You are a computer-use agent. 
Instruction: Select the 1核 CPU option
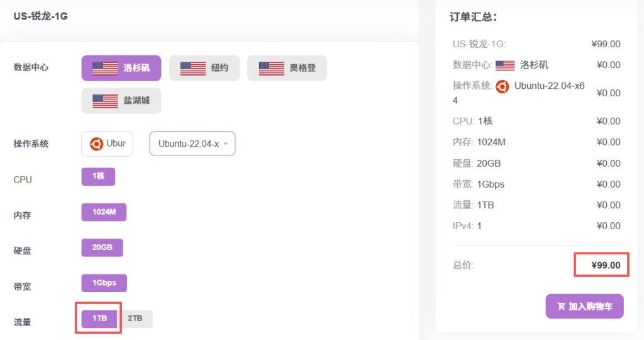click(98, 176)
